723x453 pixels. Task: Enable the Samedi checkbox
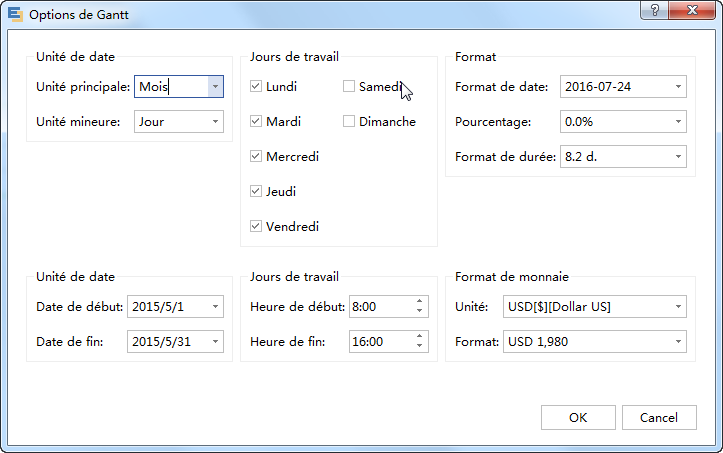(x=349, y=87)
